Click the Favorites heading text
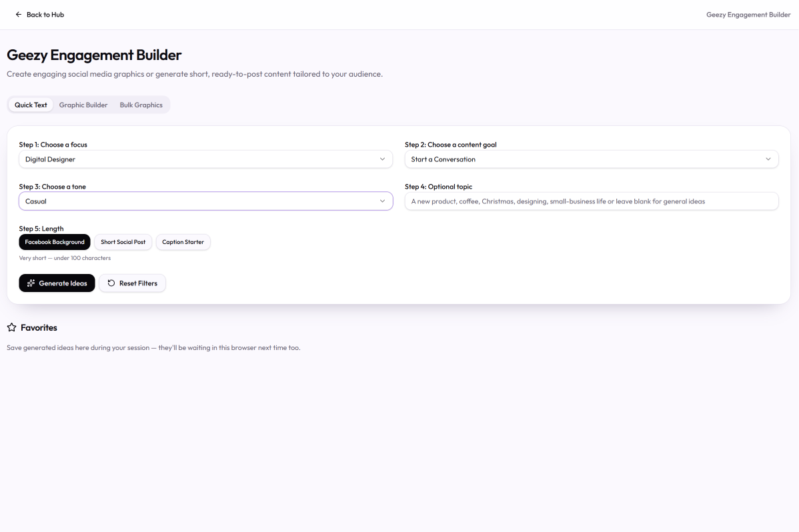799x532 pixels. pyautogui.click(x=39, y=327)
